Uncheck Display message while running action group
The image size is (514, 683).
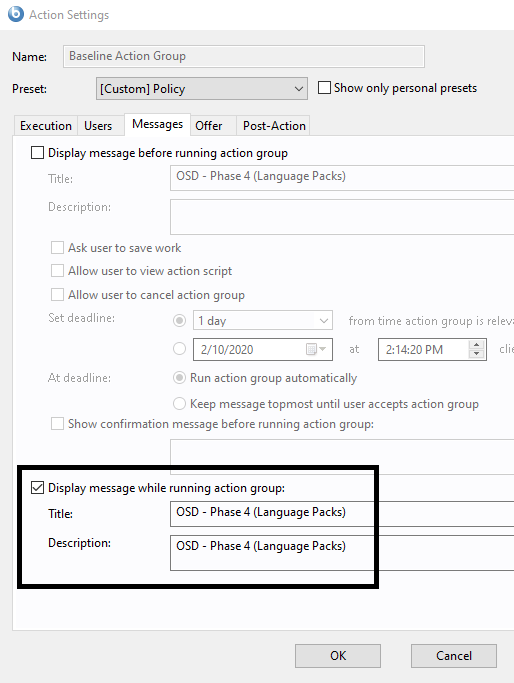pyautogui.click(x=37, y=487)
